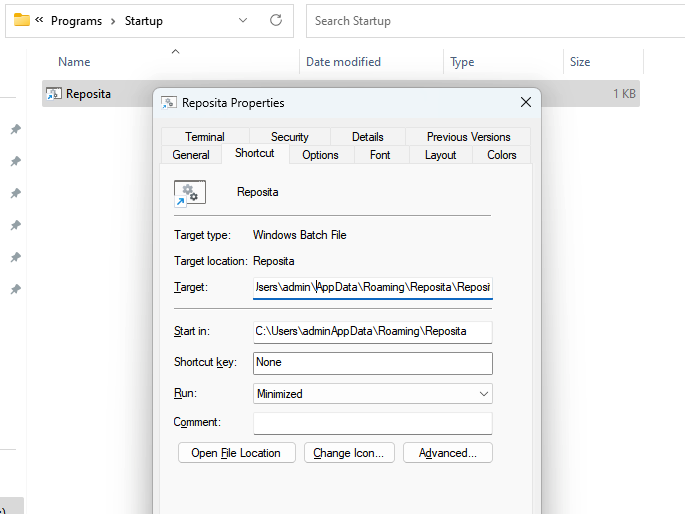
Task: Click the Properties dialog title bar icon
Action: 169,103
